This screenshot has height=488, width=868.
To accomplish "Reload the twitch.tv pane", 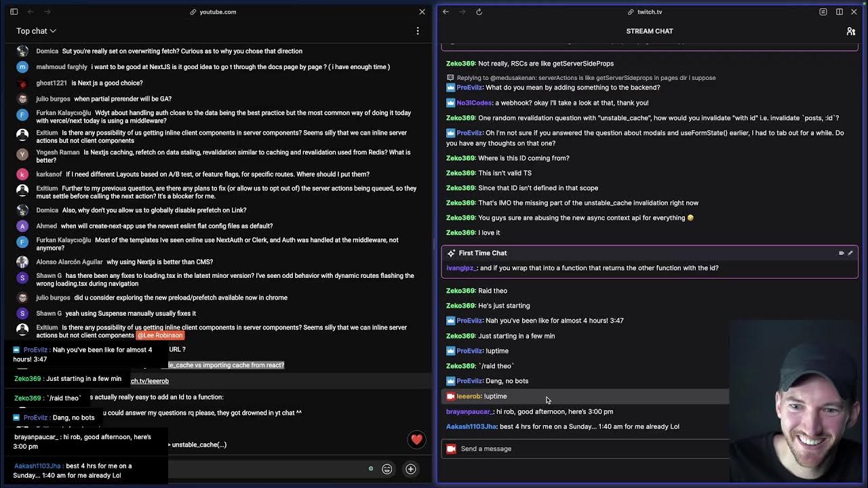I will coord(479,12).
